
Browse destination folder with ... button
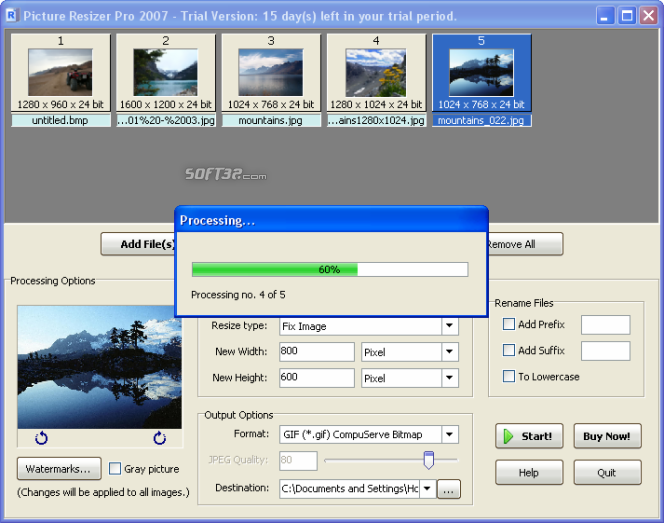[448, 489]
